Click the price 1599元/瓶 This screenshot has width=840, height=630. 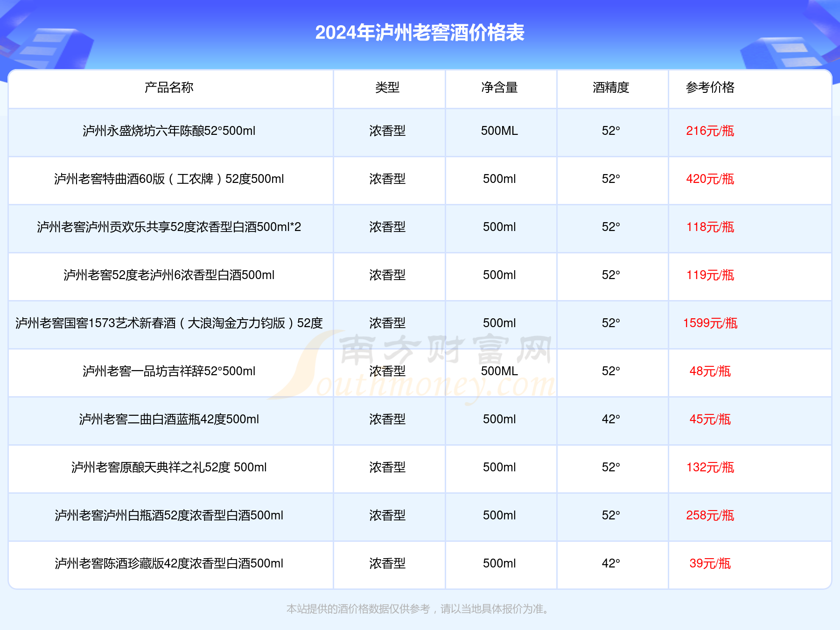click(710, 323)
